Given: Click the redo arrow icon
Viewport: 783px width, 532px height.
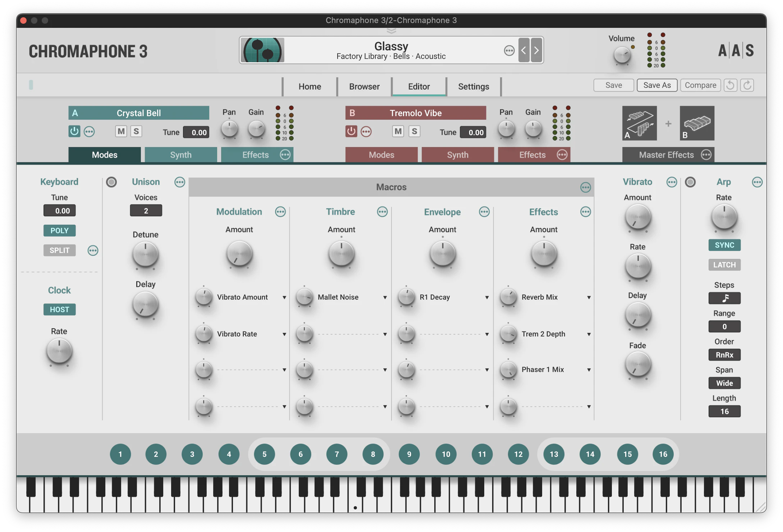Looking at the screenshot, I should click(x=747, y=85).
